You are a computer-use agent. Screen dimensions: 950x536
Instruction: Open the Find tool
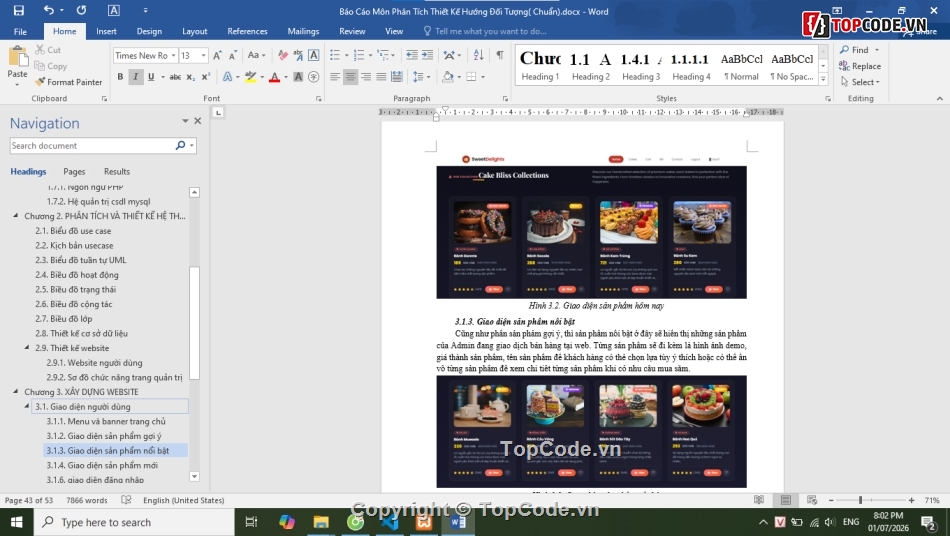(854, 50)
